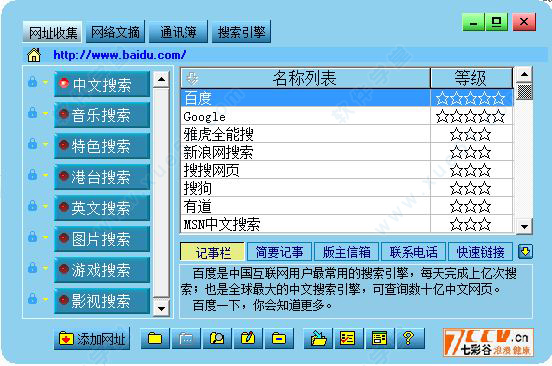This screenshot has height=366, width=552.
Task: Open the yellow arrow dropdown beside 中文搜索
Action: coord(45,82)
